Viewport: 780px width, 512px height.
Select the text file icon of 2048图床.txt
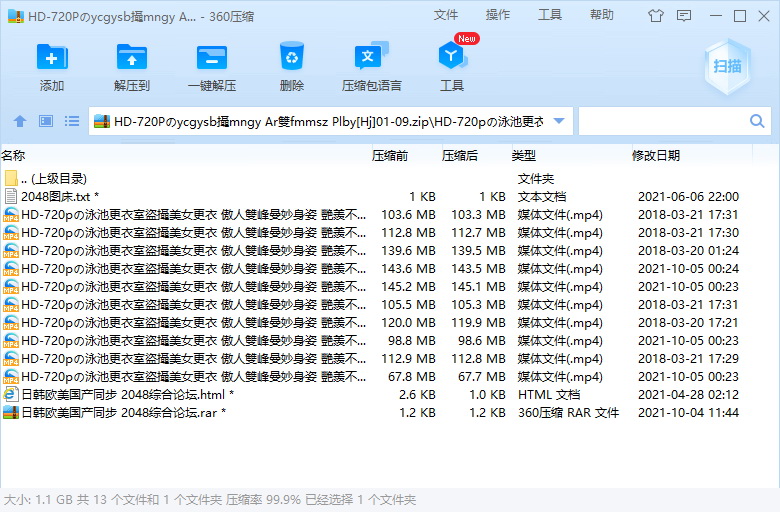pyautogui.click(x=10, y=196)
